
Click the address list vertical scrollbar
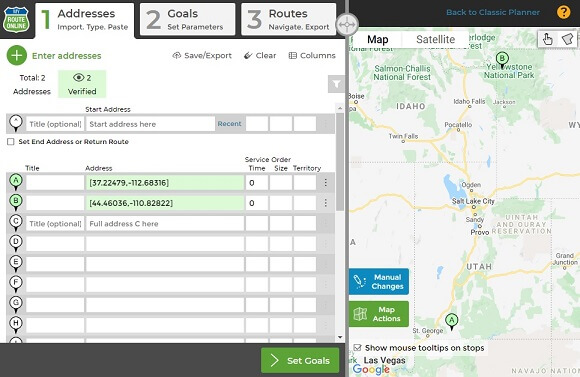[x=340, y=162]
